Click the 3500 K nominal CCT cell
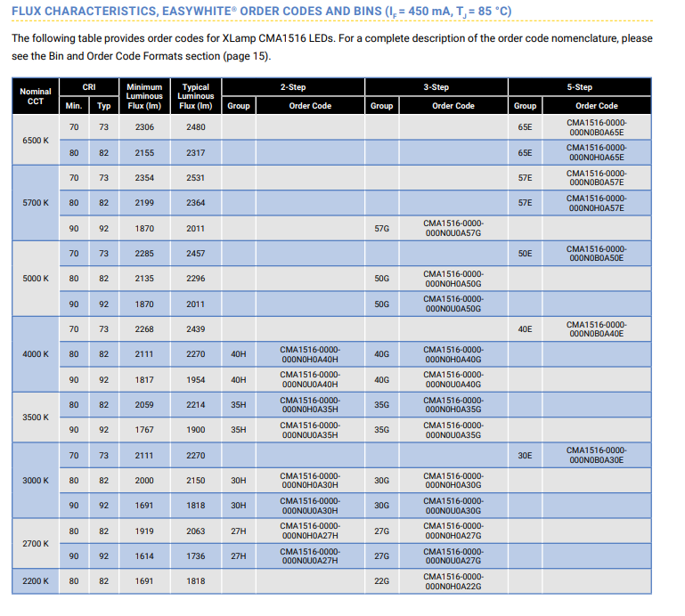 [x=36, y=417]
